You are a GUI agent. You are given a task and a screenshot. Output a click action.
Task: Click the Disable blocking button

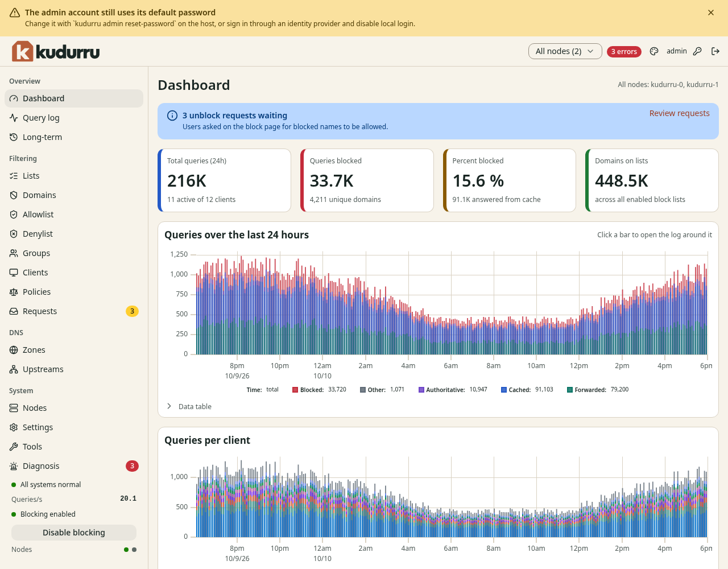click(x=74, y=533)
